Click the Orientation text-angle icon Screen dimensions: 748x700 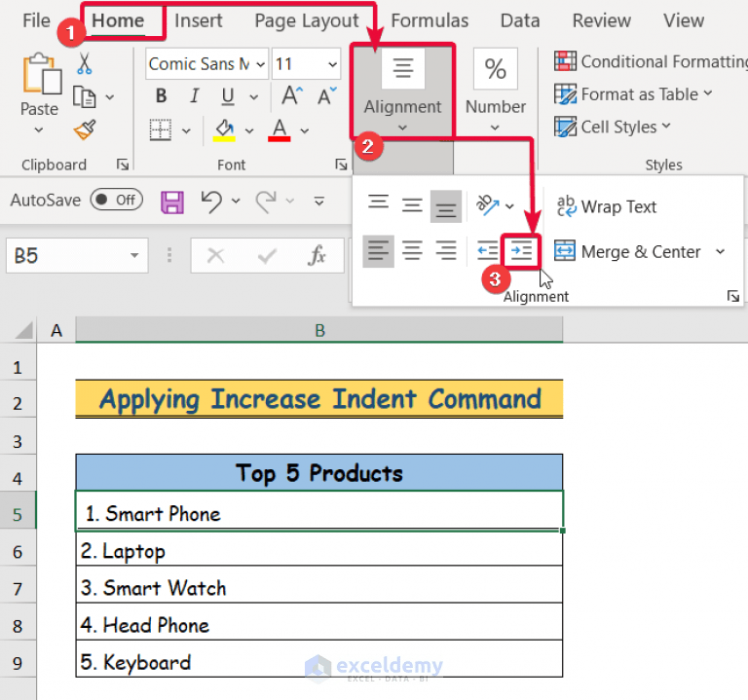(488, 205)
